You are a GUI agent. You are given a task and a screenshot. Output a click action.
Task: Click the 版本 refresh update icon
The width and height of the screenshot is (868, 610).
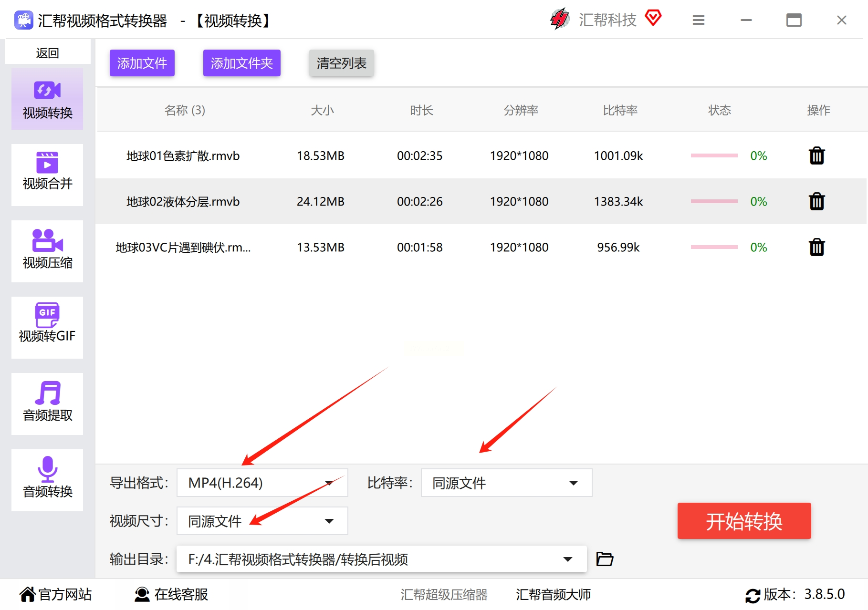coord(753,595)
